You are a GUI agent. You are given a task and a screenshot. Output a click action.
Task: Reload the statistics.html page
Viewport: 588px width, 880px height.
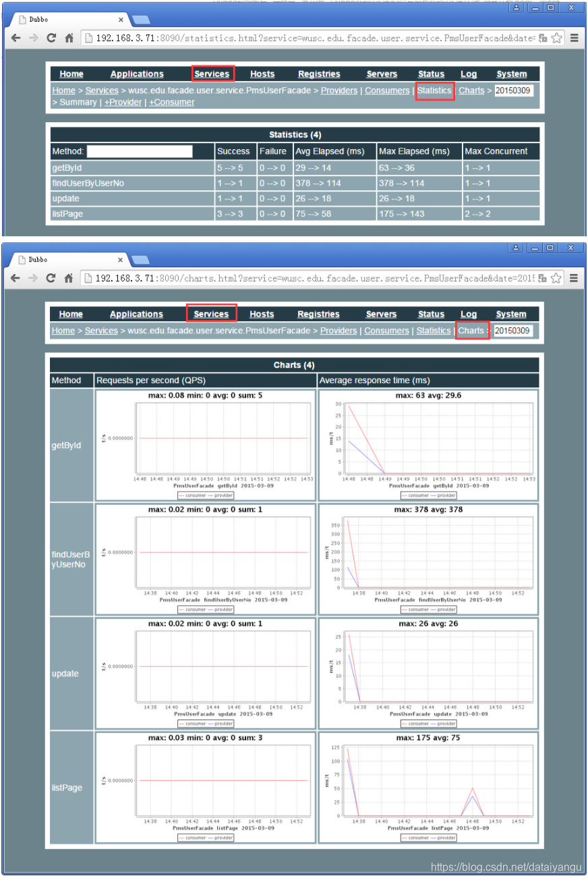tap(51, 38)
